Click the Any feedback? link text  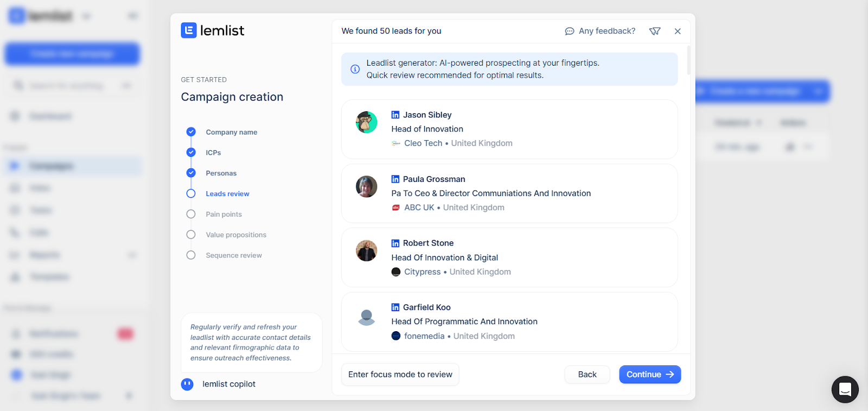click(x=607, y=31)
